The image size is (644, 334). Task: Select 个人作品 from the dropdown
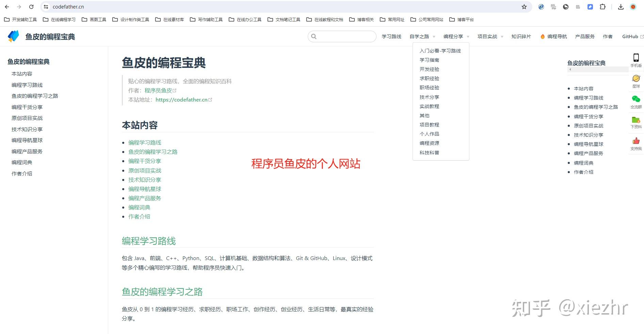click(x=429, y=134)
